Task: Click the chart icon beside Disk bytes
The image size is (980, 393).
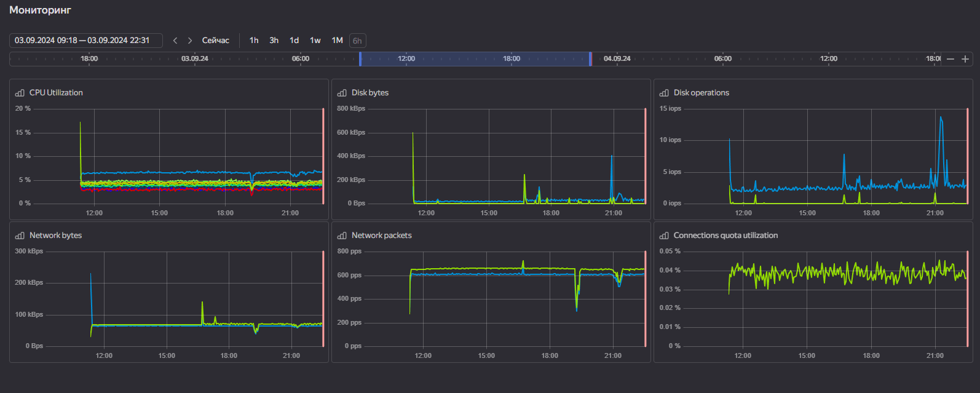Action: (x=342, y=93)
